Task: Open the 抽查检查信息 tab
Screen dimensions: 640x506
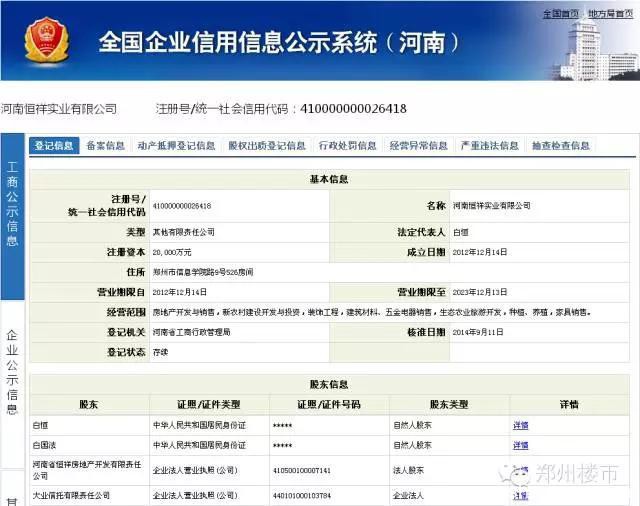Action: (560, 146)
